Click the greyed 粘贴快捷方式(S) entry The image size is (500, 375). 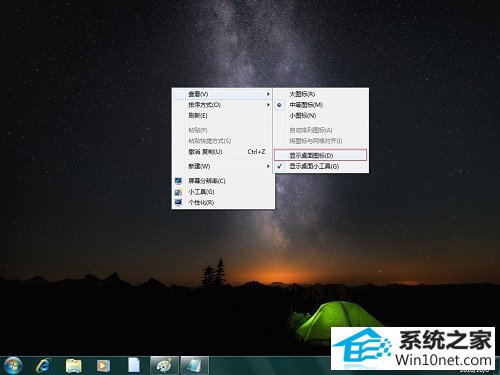click(222, 141)
